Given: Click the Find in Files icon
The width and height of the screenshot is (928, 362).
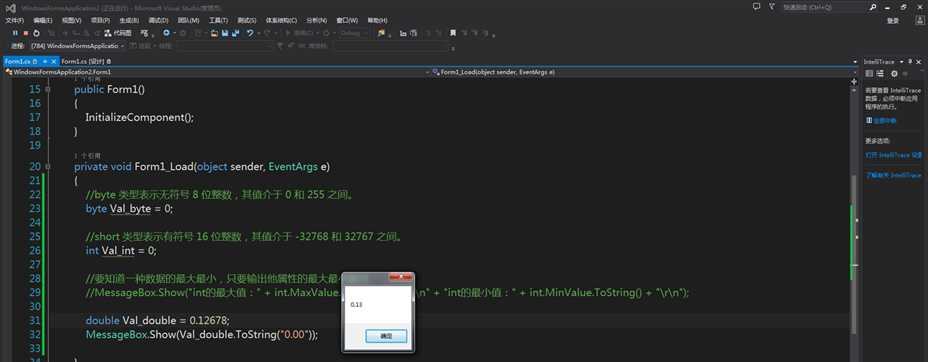Looking at the screenshot, I should pos(381,34).
